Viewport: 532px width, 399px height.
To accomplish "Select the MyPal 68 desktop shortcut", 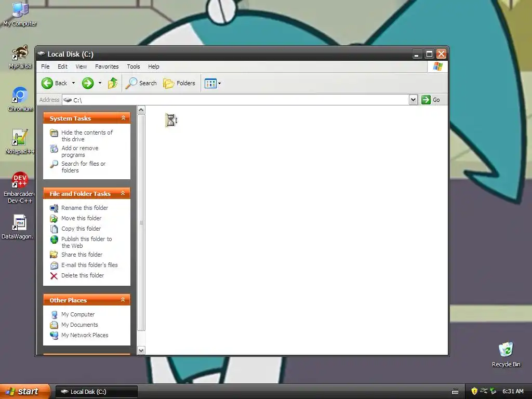I will 20,57.
